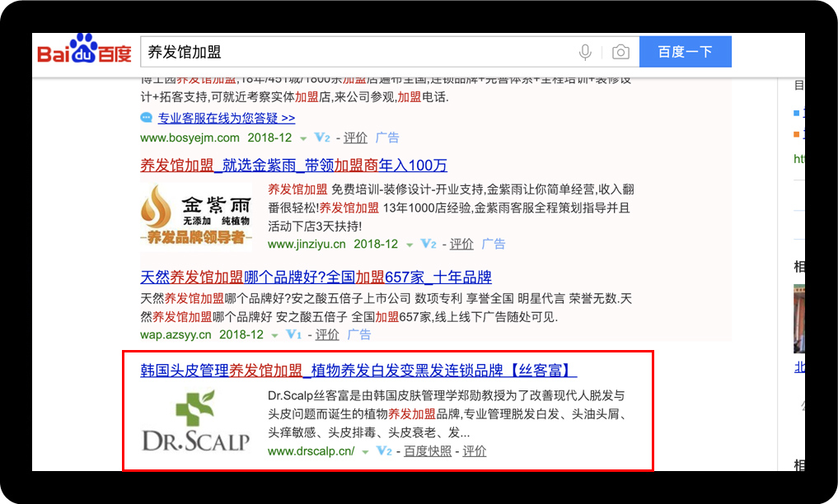Image resolution: width=838 pixels, height=504 pixels.
Task: Click V2 badge on the drscalp.cn result
Action: [383, 450]
